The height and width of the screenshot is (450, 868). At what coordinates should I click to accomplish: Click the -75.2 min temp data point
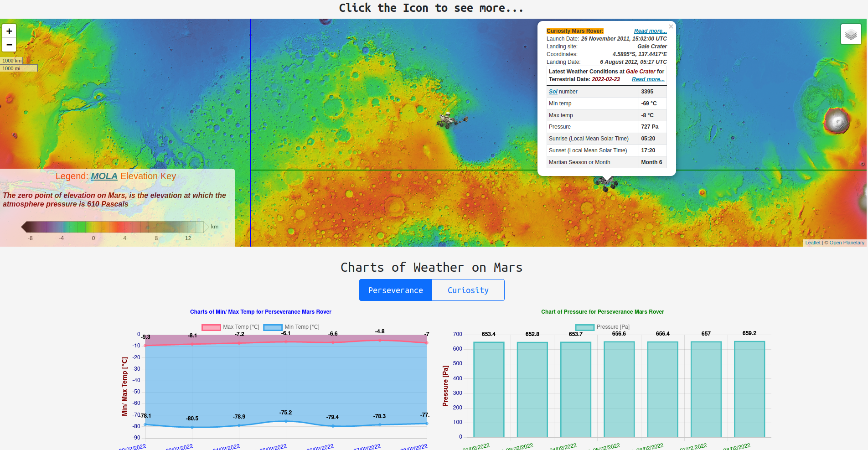(x=286, y=421)
